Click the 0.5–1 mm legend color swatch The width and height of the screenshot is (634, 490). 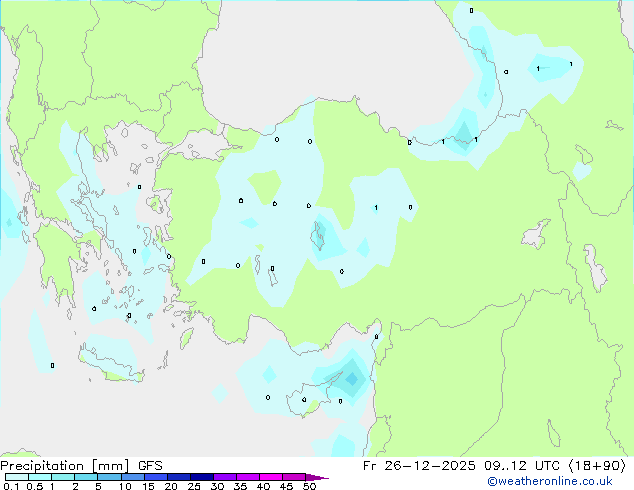[40, 477]
